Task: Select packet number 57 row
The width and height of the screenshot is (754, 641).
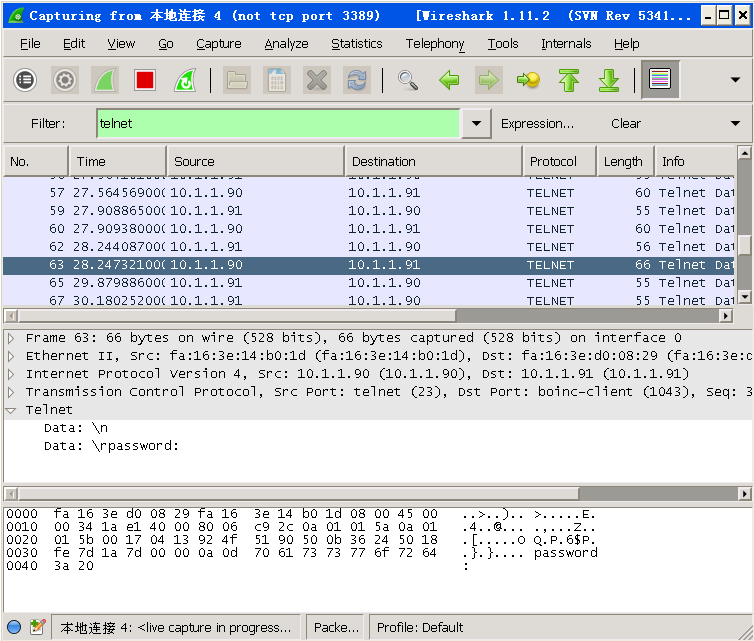Action: pos(368,193)
